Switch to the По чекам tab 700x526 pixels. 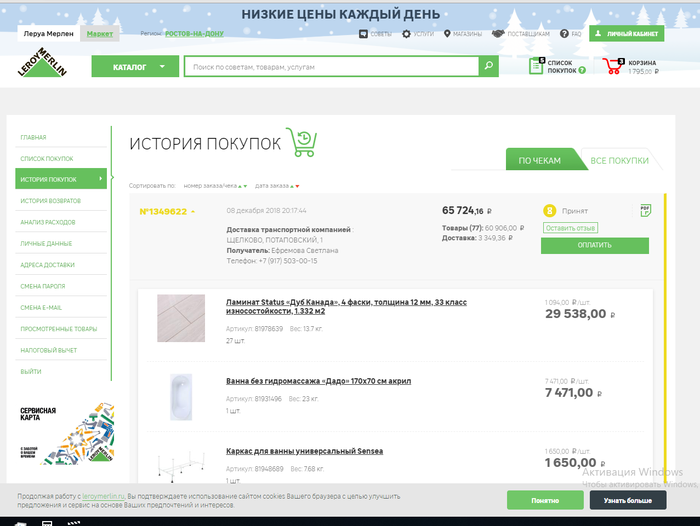(539, 161)
